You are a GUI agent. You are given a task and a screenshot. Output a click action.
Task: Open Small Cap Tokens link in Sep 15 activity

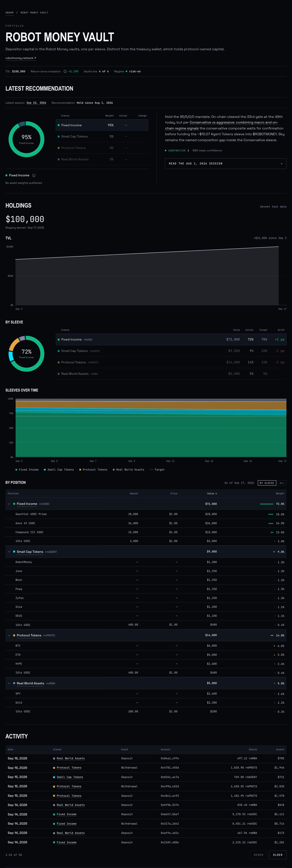[70, 777]
